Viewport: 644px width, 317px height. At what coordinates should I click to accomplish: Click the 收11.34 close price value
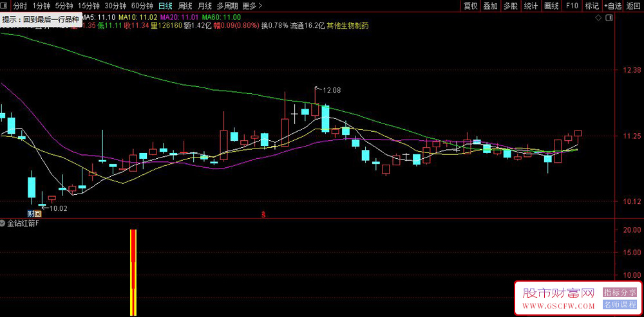137,26
